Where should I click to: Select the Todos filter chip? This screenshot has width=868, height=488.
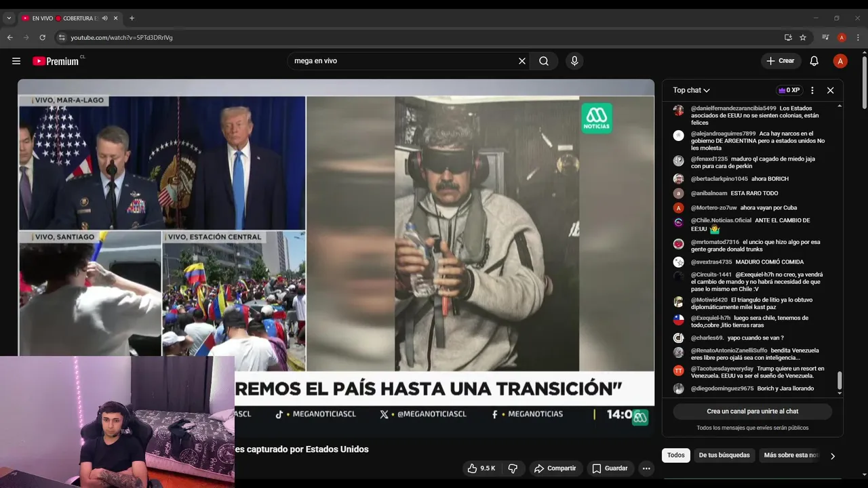[676, 455]
